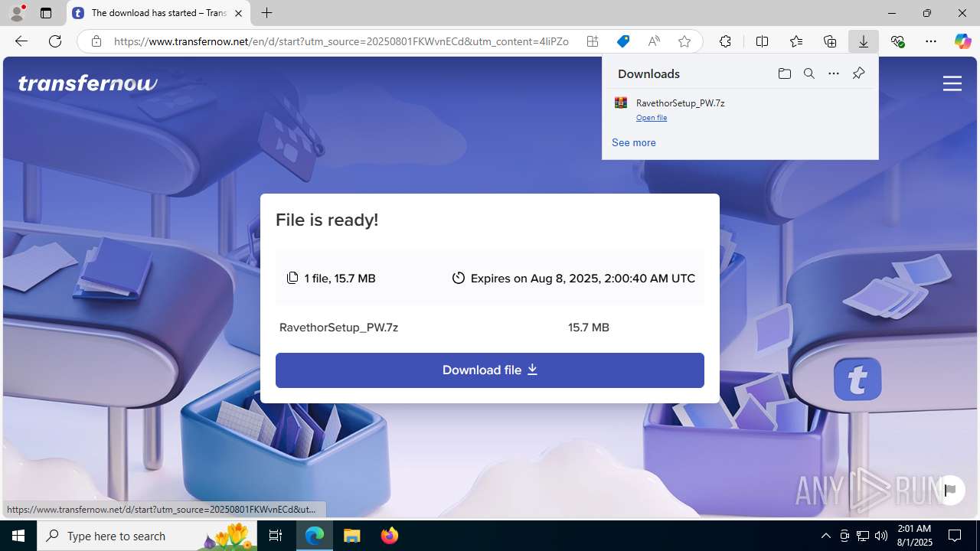This screenshot has height=551, width=980.
Task: Click the transfernow logo
Action: (88, 83)
